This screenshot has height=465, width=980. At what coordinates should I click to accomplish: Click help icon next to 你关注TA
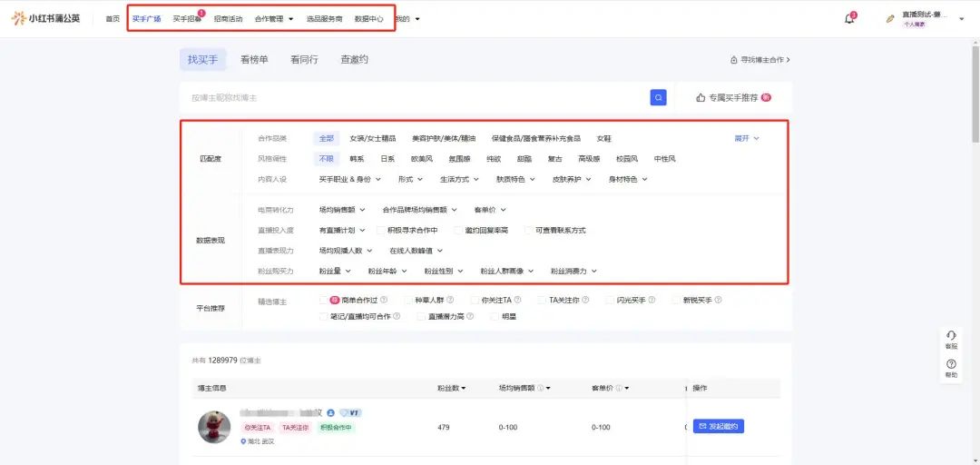517,300
